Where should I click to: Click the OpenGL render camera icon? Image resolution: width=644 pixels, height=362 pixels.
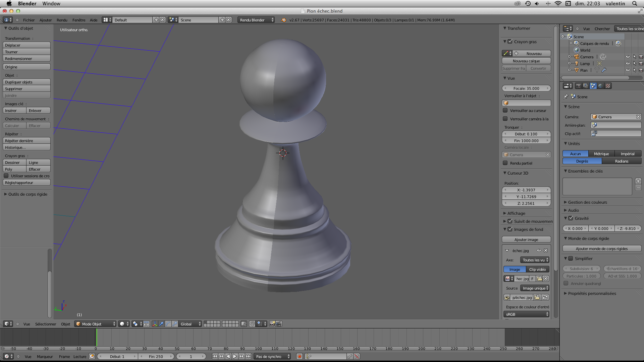(x=272, y=324)
